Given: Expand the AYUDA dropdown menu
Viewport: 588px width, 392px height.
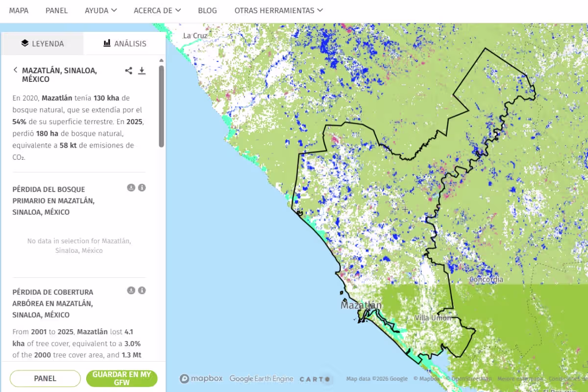Looking at the screenshot, I should click(x=101, y=10).
